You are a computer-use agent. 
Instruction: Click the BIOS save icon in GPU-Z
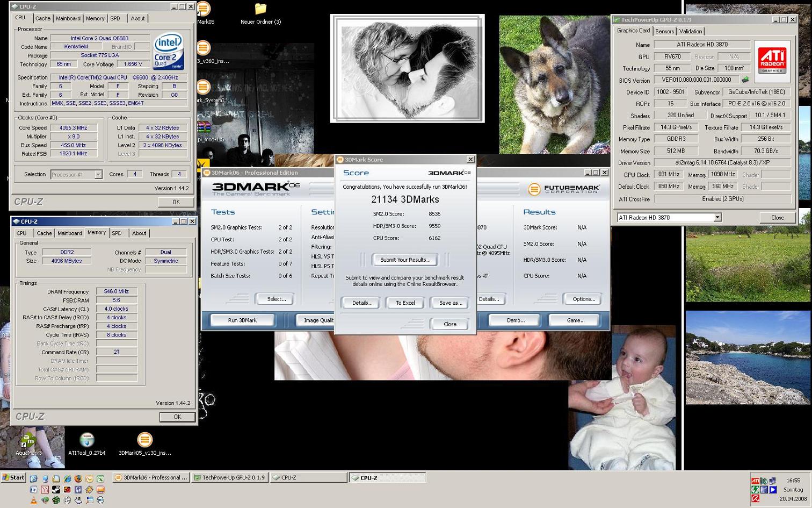[x=745, y=80]
